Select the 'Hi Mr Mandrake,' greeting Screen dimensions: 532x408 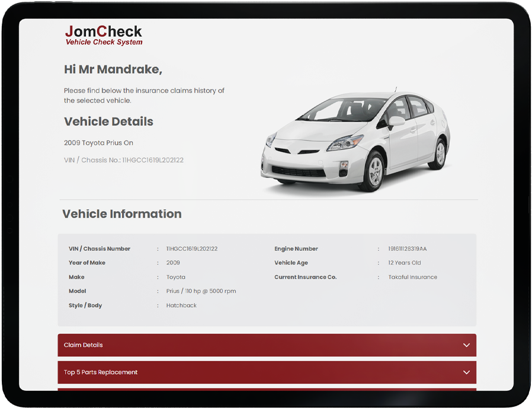click(x=113, y=69)
